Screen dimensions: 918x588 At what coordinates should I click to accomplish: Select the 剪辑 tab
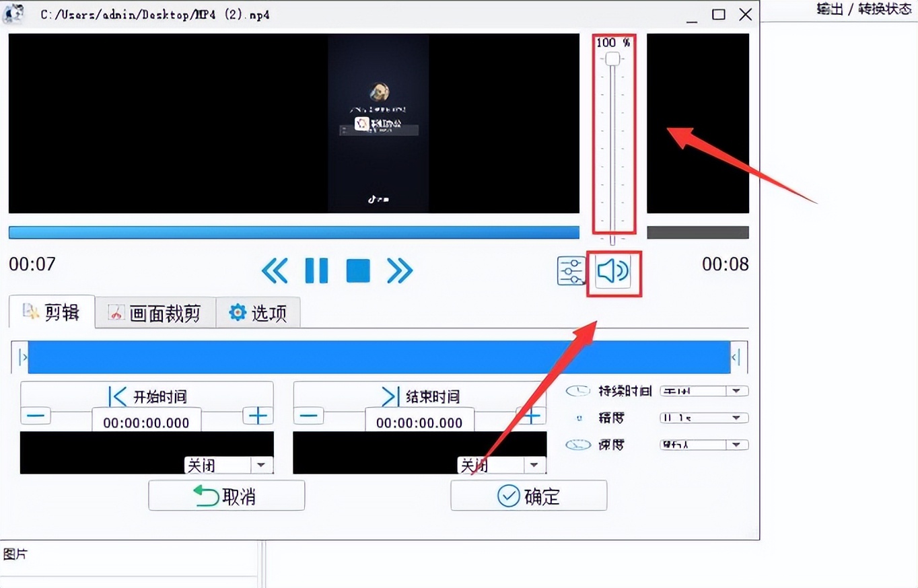[52, 312]
